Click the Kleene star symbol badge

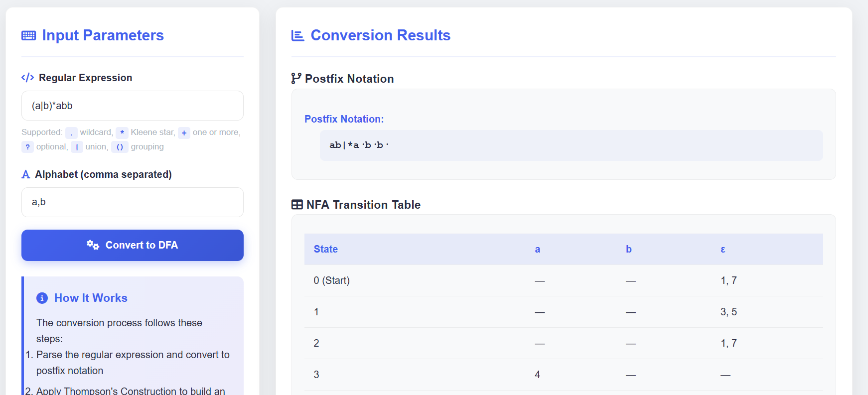122,132
